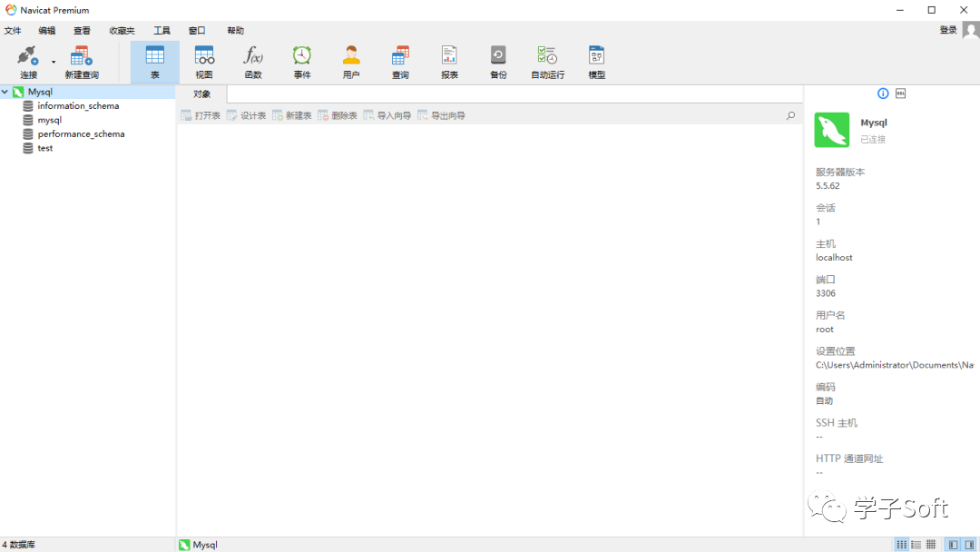Click the settings location path C:\Users\Administrator
The width and height of the screenshot is (980, 552).
coord(895,365)
